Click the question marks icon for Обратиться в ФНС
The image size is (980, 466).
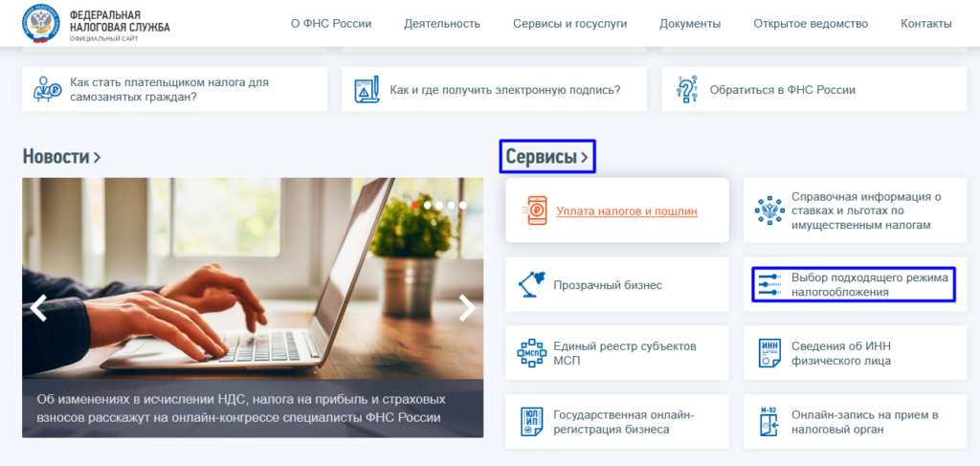687,90
